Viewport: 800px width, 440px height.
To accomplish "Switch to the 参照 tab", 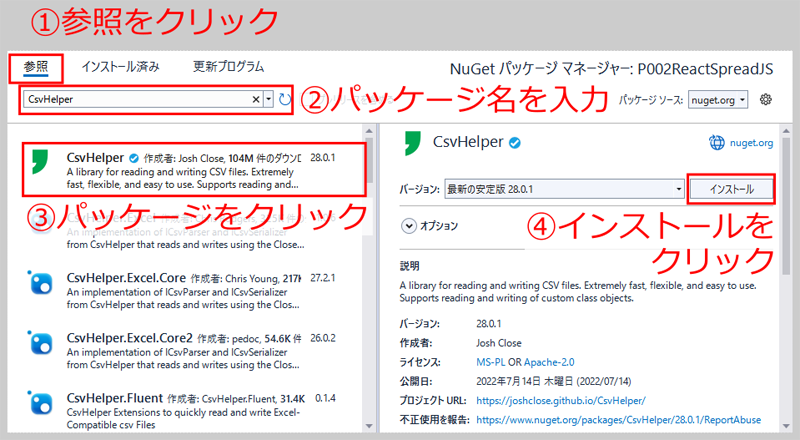I will pos(36,67).
